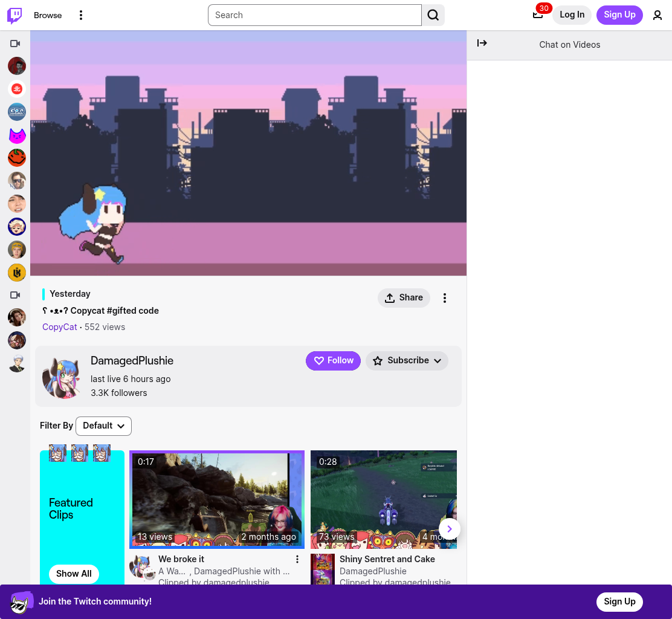Open the sunglasses man channel avatar

(x=17, y=181)
